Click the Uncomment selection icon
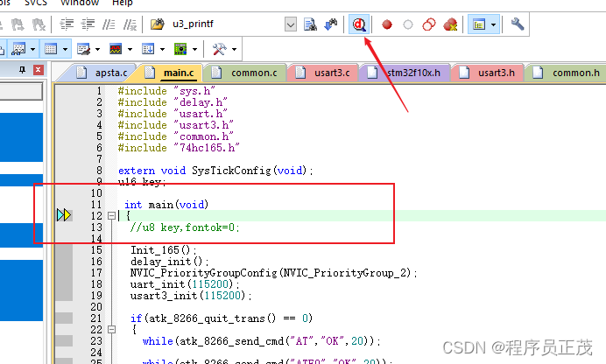606x364 pixels. (130, 24)
